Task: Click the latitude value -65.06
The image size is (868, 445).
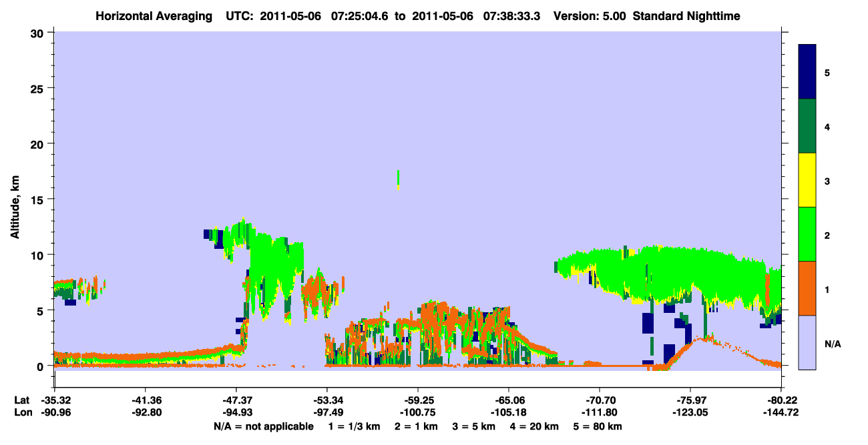Action: (x=509, y=400)
